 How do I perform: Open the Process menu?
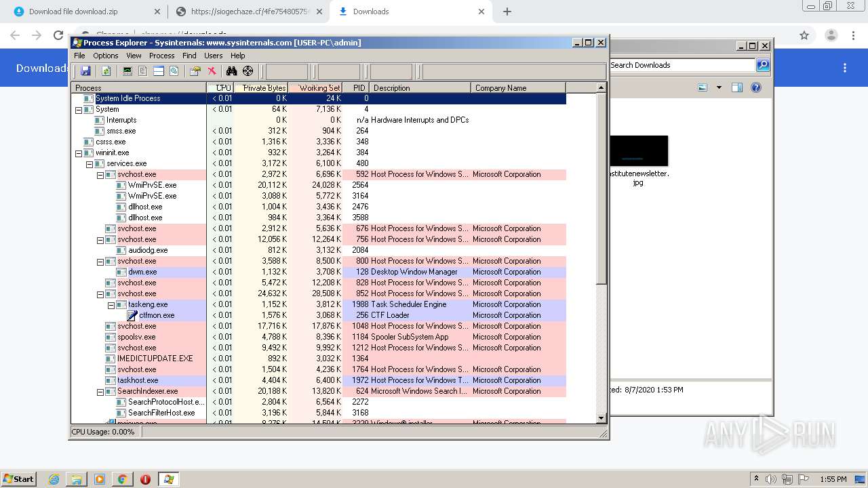pos(161,56)
